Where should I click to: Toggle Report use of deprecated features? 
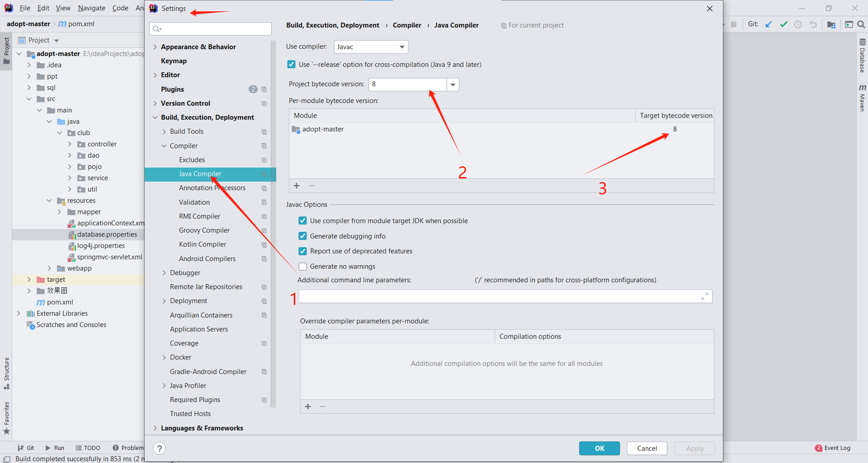point(303,251)
